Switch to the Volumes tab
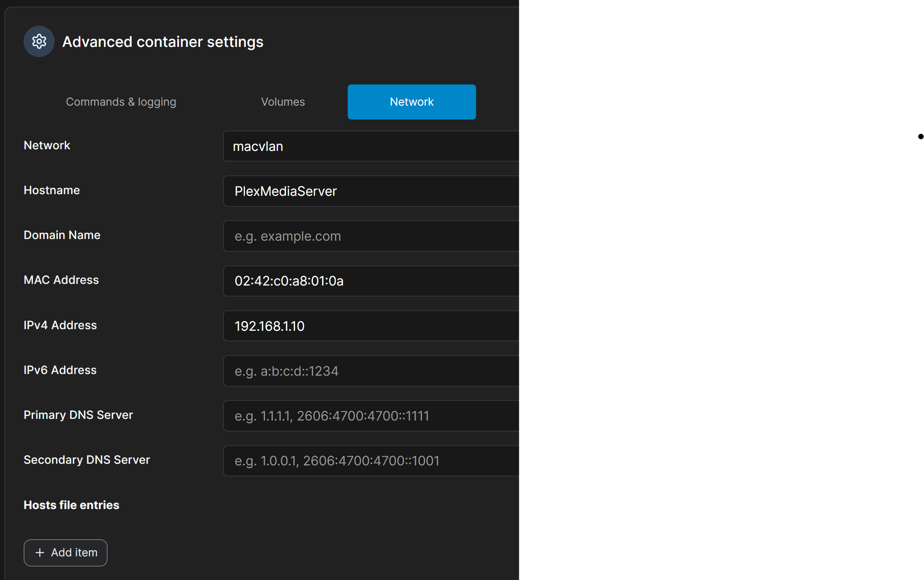Viewport: 924px width, 580px height. click(283, 102)
